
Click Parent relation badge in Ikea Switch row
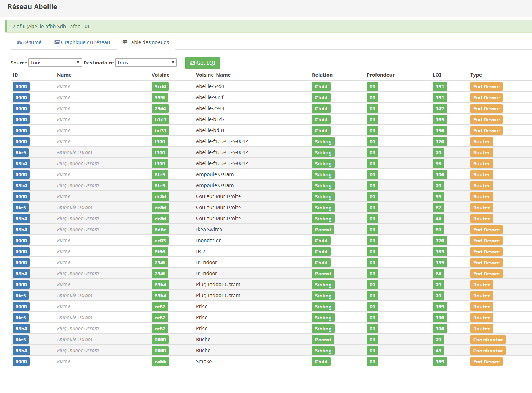coord(323,230)
